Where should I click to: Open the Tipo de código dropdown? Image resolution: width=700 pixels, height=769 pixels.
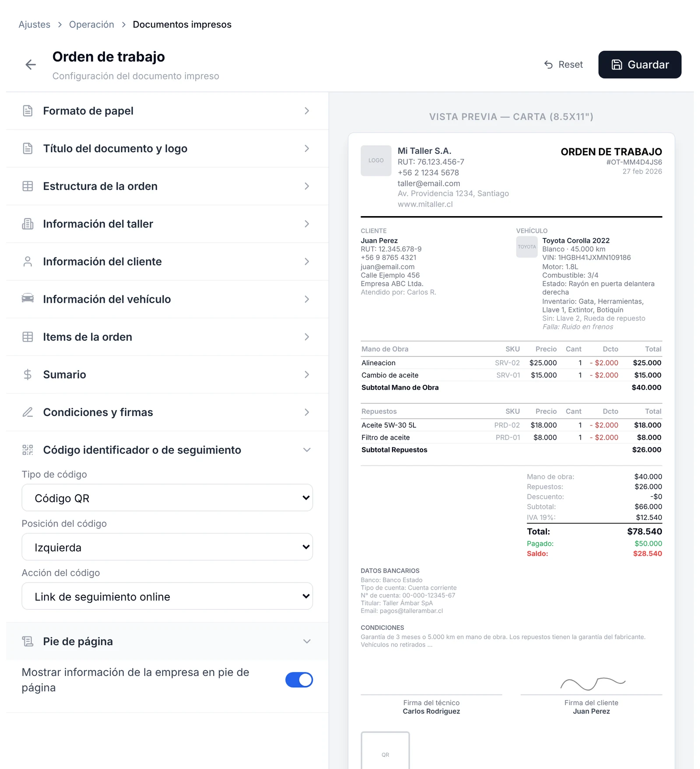[x=167, y=498]
